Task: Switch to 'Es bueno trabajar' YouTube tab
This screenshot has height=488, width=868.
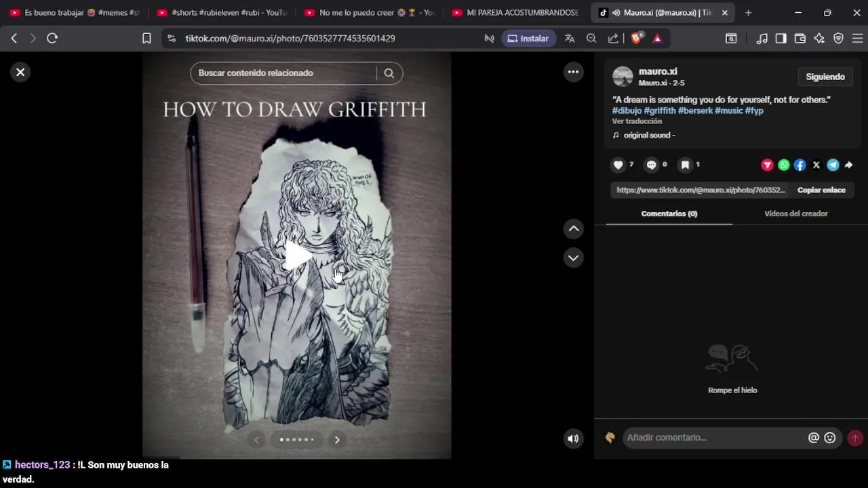Action: tap(75, 13)
